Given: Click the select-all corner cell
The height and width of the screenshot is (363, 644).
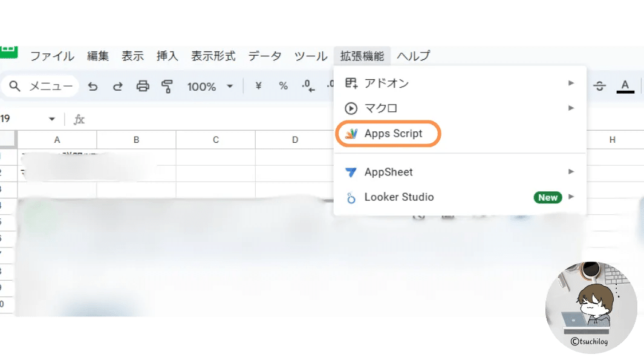Looking at the screenshot, I should click(8, 139).
